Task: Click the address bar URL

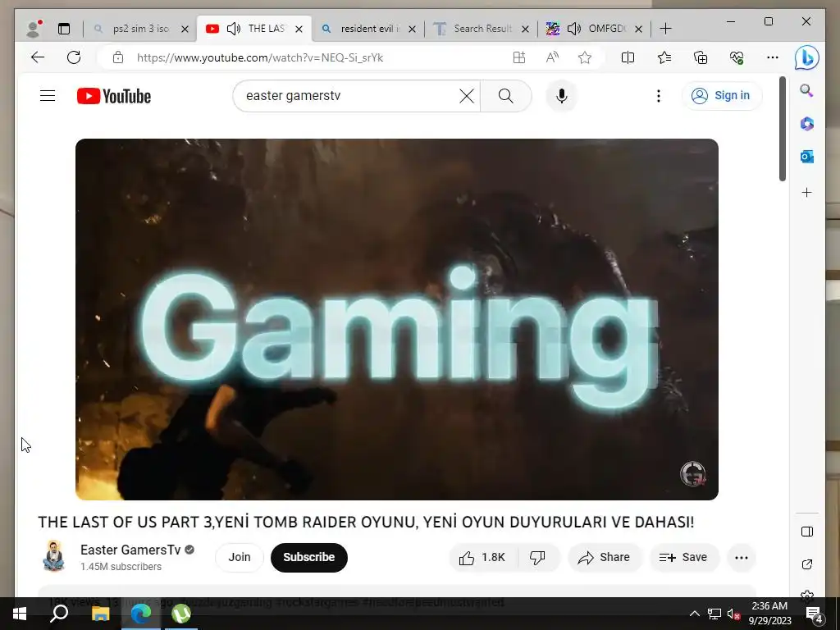Action: [260, 58]
